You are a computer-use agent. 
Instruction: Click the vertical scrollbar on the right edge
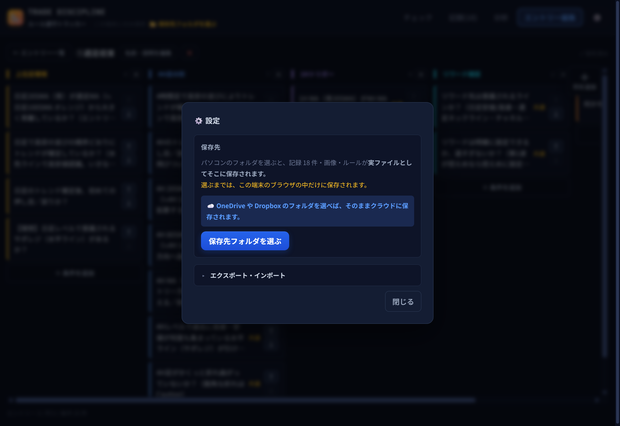[x=605, y=216]
